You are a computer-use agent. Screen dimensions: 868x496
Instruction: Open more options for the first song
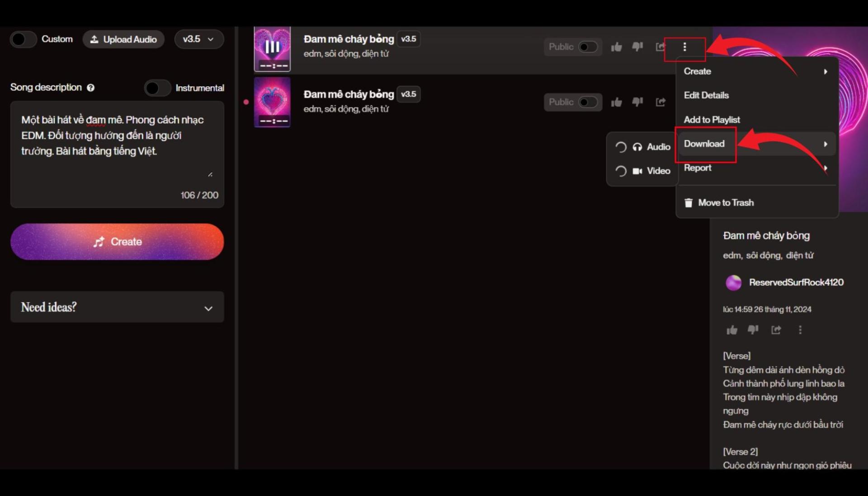(684, 47)
